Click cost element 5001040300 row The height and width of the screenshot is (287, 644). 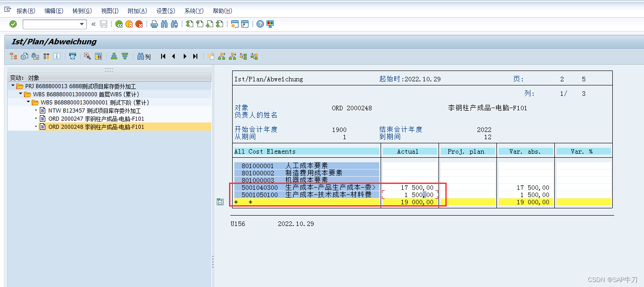click(x=307, y=188)
